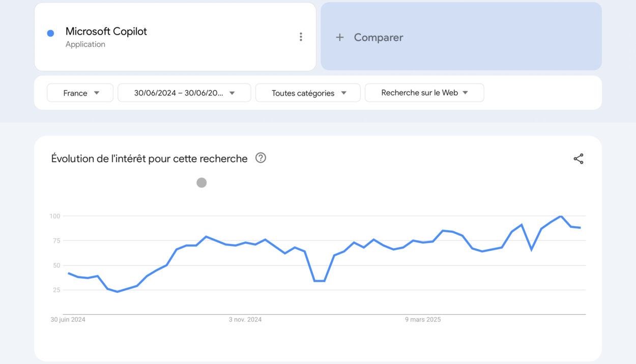Image resolution: width=636 pixels, height=364 pixels.
Task: Open the date range dropdown 30/06/2024
Action: (x=184, y=93)
